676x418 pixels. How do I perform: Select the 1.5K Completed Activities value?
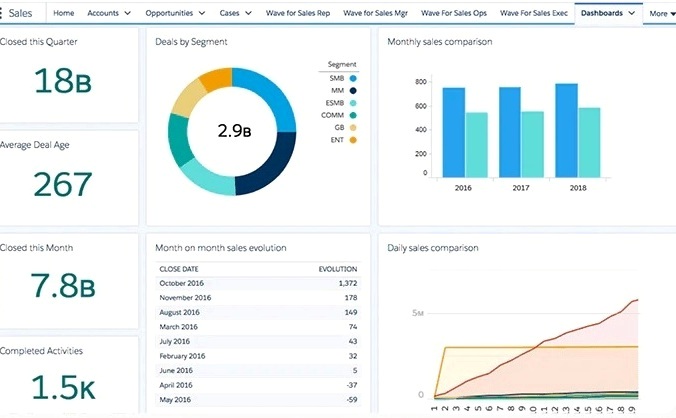[x=63, y=387]
